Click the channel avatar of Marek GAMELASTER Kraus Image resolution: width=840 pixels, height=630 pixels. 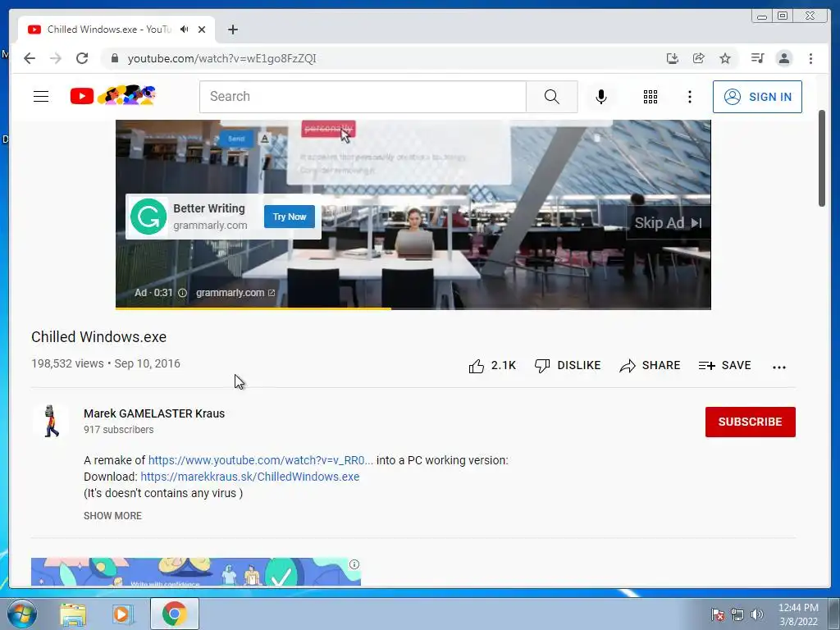(50, 421)
